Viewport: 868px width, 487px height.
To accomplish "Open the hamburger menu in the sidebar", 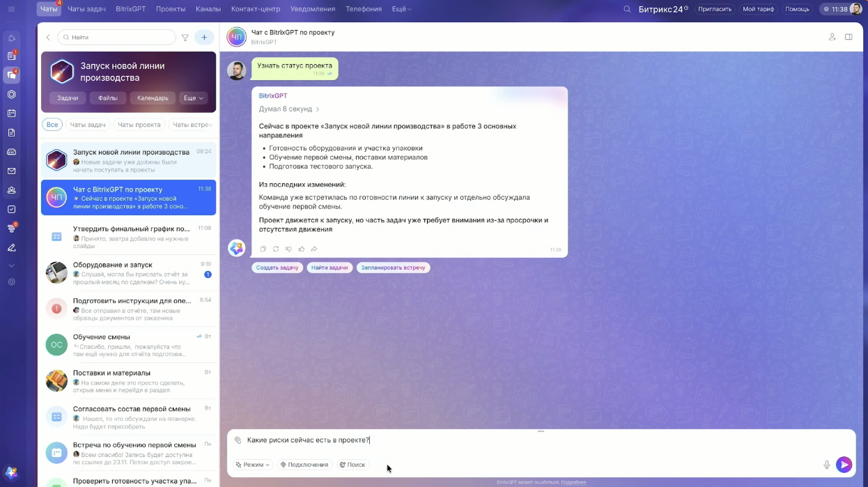I will [11, 9].
